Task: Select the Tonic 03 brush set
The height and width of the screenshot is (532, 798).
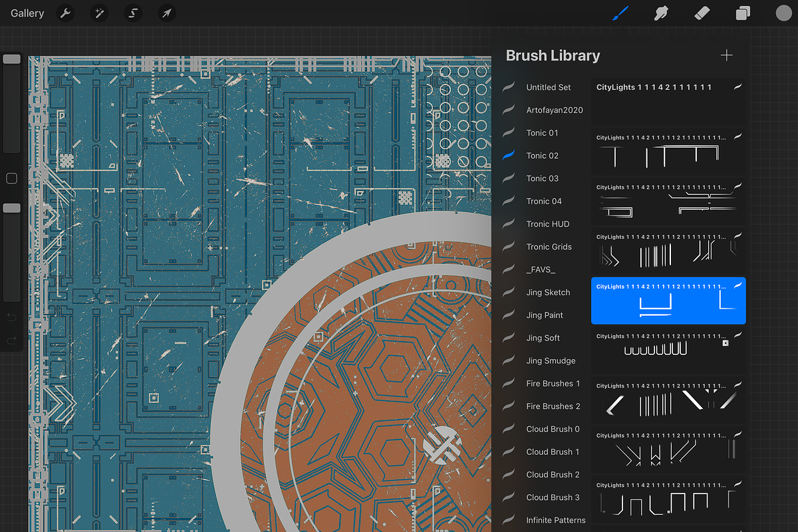Action: (543, 178)
